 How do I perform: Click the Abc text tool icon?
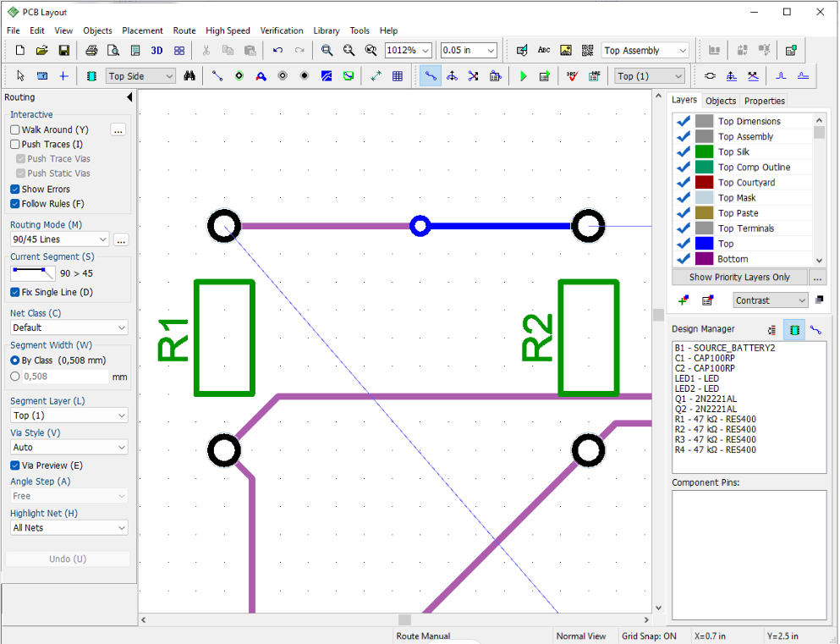[544, 51]
